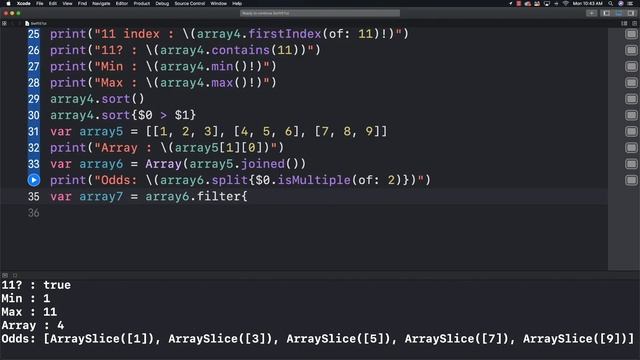Open the Navigate menu
Viewport: 640px width, 360px height.
tap(101, 3)
